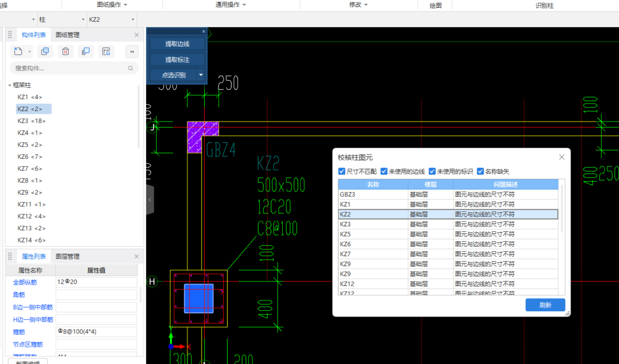Select the GBZ3 row in check table
This screenshot has height=364, width=619.
click(x=448, y=194)
